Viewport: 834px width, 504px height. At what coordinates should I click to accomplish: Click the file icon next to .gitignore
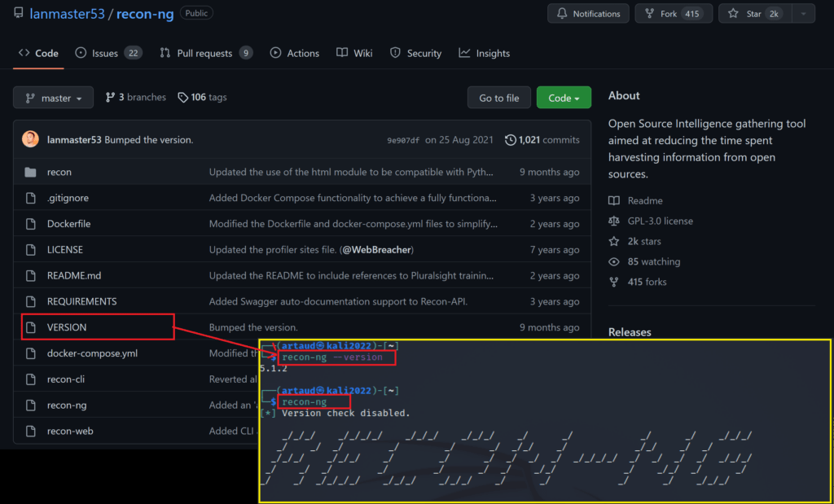click(31, 198)
